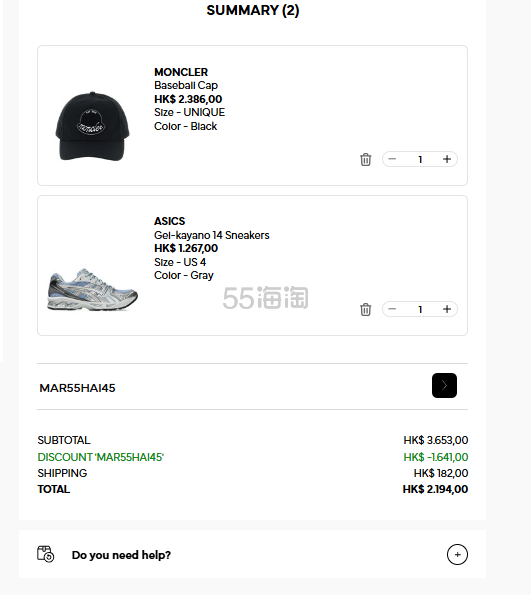Open the Baseball Cap product title

point(186,85)
